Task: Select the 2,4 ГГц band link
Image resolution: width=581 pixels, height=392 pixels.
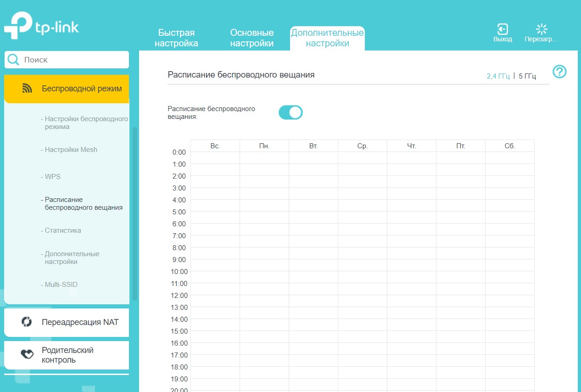Action: point(498,76)
